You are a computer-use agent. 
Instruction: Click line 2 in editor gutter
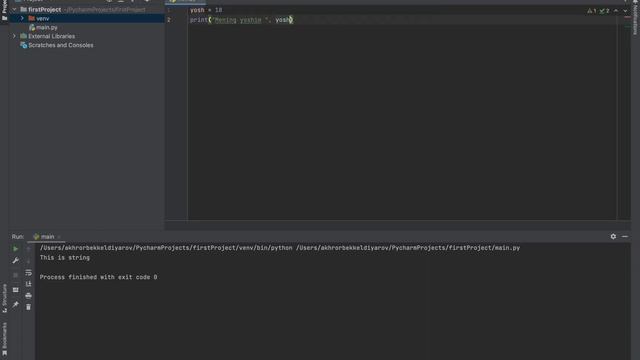[x=169, y=20]
